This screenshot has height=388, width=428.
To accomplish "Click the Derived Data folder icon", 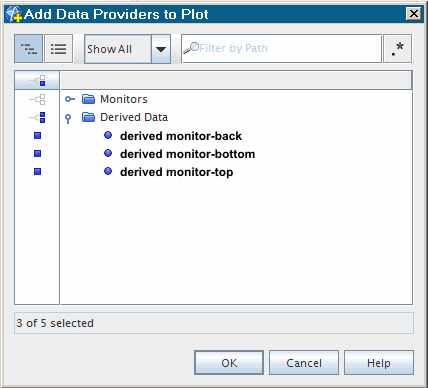I will (88, 117).
